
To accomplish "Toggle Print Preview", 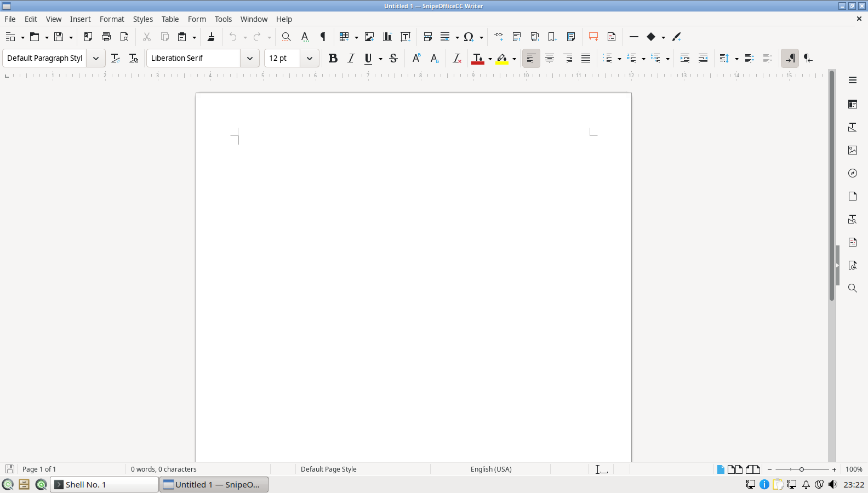I will point(124,37).
